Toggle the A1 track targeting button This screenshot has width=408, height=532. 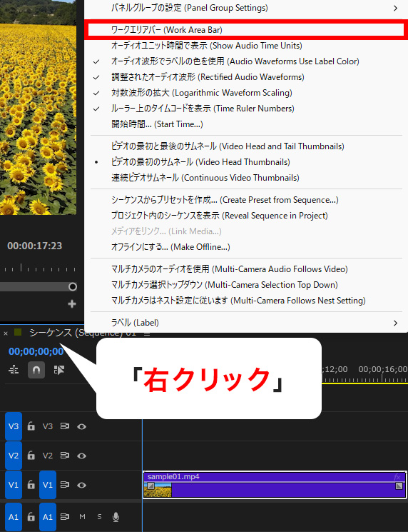[x=48, y=517]
